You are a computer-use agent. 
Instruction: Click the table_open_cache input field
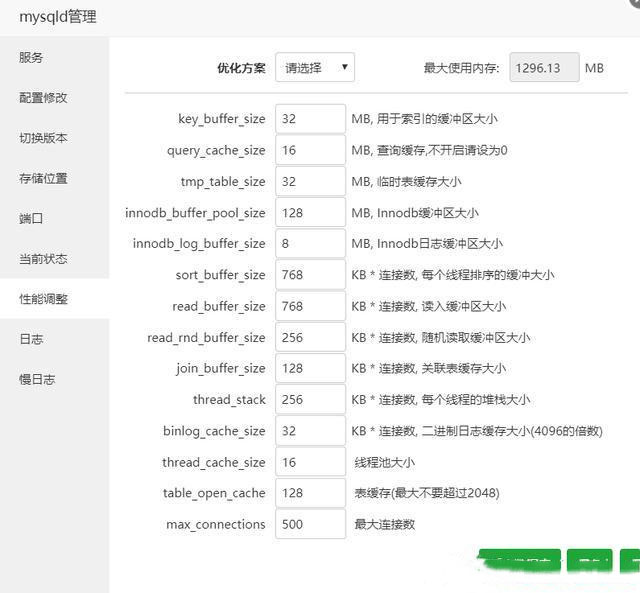coord(310,493)
